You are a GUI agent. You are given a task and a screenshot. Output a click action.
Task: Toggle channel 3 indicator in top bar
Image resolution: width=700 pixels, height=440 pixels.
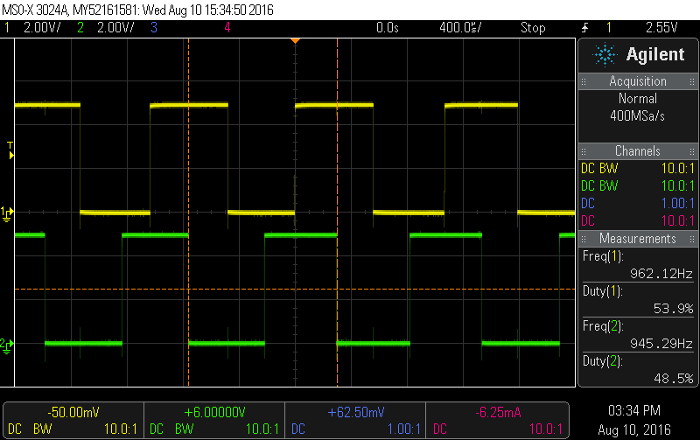tap(154, 28)
